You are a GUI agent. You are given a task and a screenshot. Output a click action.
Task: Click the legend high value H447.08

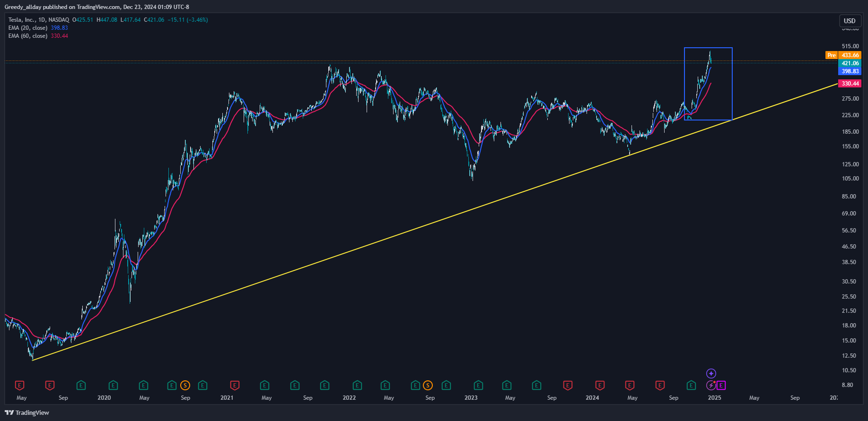click(x=106, y=20)
